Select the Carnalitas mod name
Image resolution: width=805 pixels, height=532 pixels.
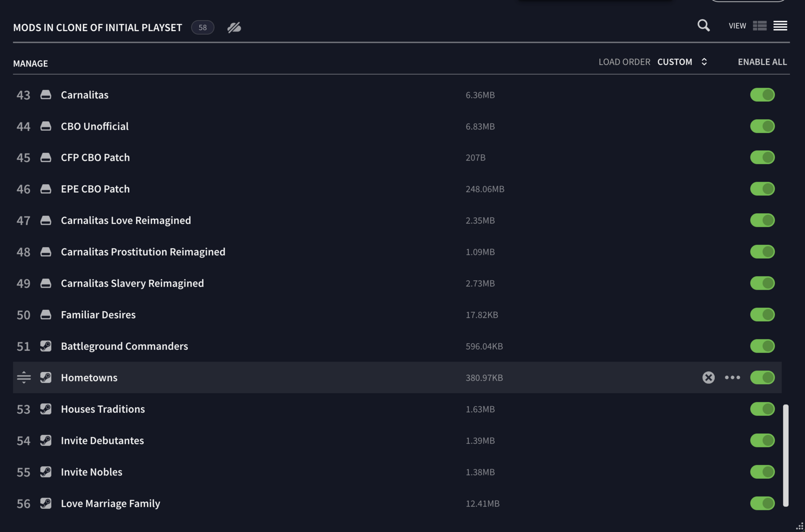coord(84,95)
